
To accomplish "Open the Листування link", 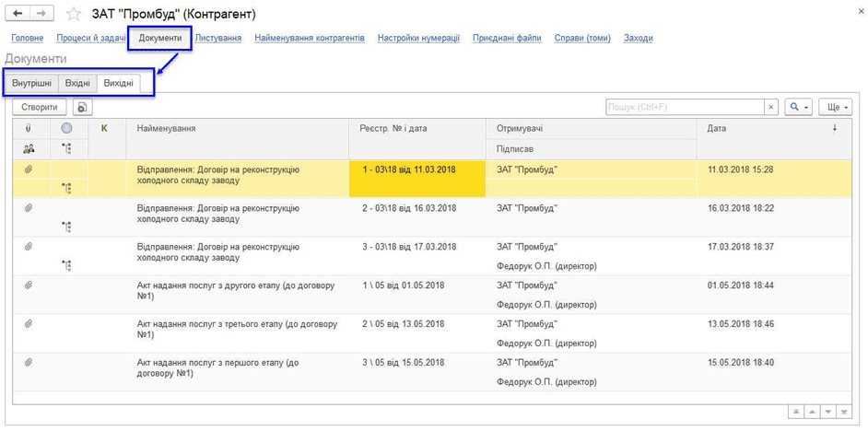I will [218, 39].
